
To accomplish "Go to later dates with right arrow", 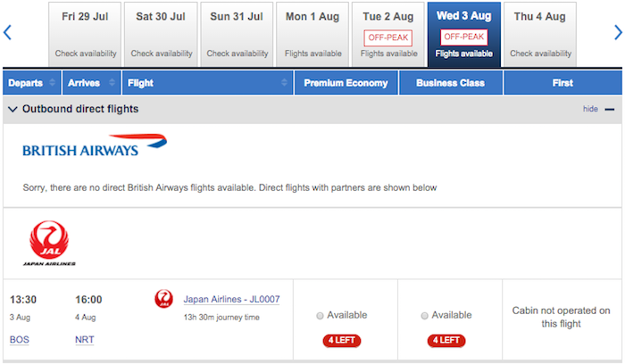I will pyautogui.click(x=618, y=33).
